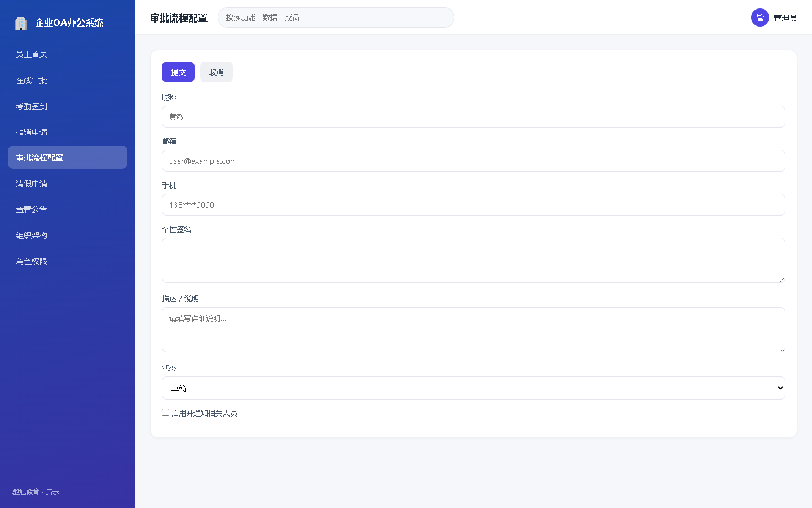Open 在线审批 from sidebar
The width and height of the screenshot is (812, 508).
[68, 80]
